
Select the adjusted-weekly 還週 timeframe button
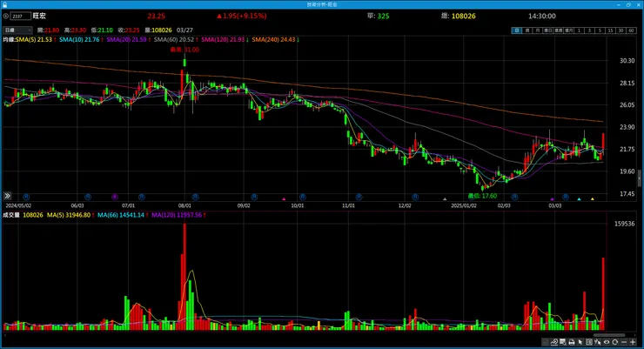(x=558, y=30)
